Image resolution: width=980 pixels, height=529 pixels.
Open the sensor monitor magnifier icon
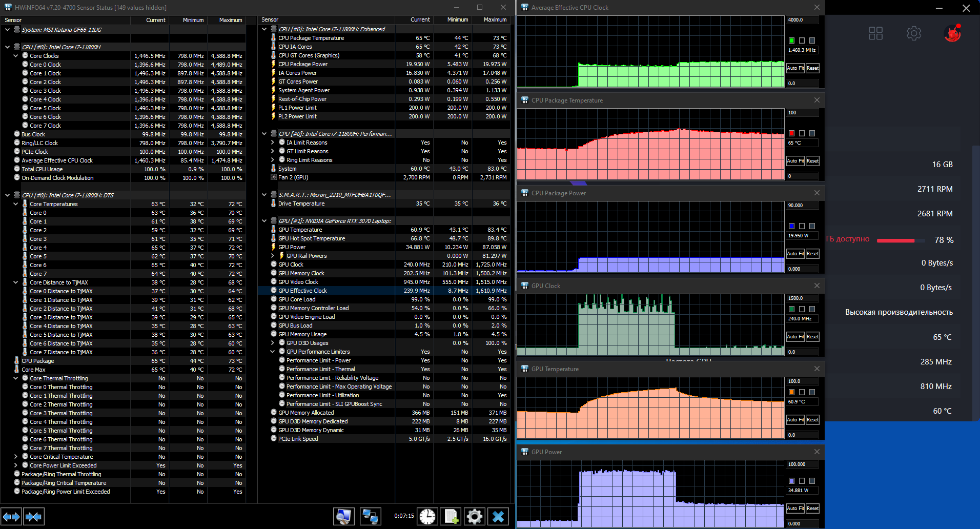coord(343,516)
